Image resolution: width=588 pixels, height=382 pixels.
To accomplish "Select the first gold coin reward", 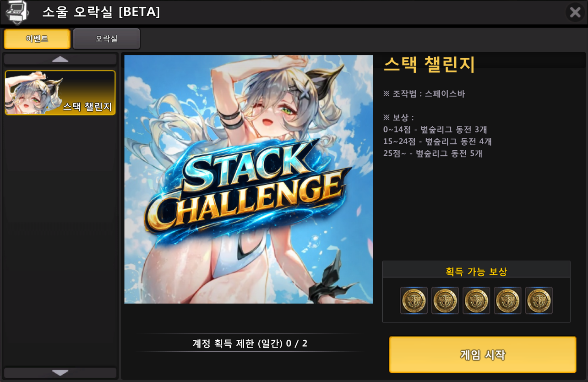I will tap(414, 300).
